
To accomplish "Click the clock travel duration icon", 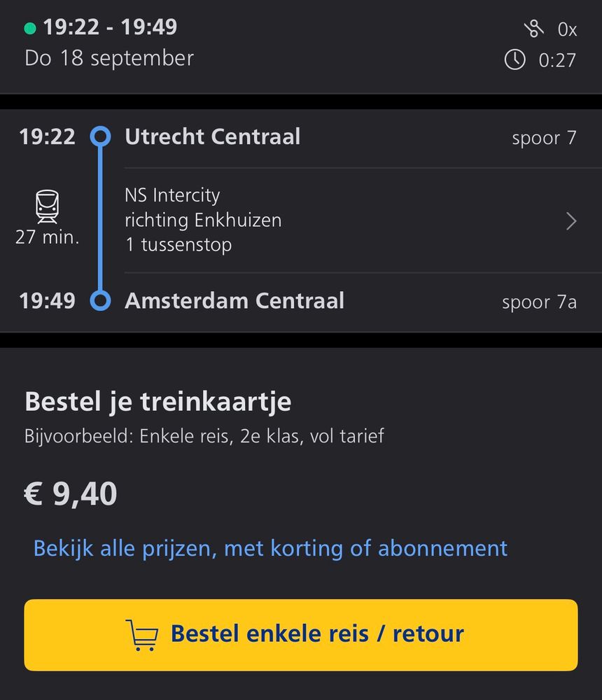I will click(x=515, y=59).
